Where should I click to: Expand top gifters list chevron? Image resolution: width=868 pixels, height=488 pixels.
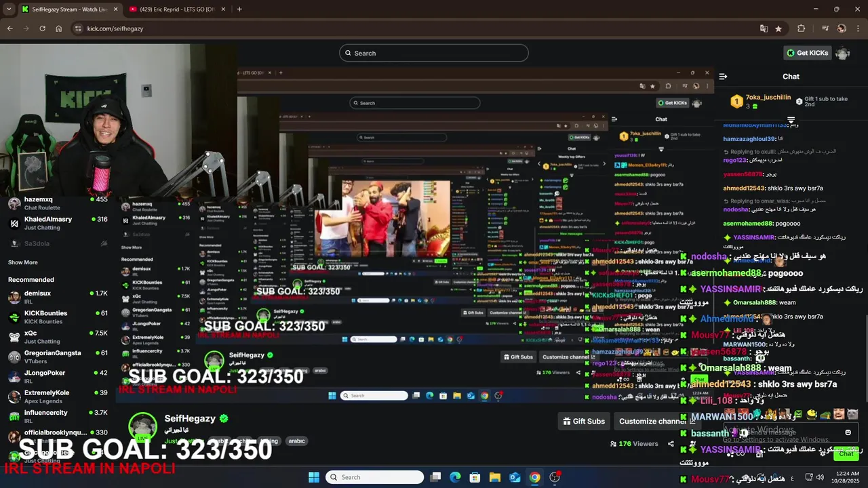(x=791, y=120)
